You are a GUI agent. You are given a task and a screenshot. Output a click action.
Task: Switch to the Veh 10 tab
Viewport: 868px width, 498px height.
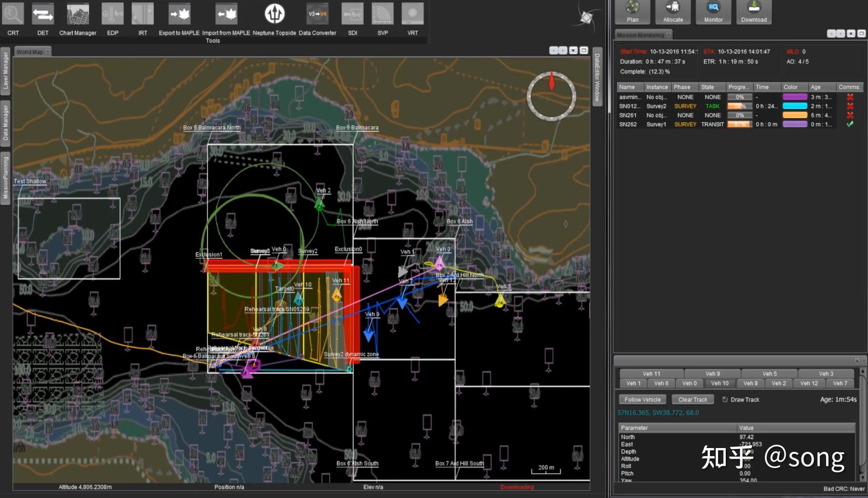point(720,383)
